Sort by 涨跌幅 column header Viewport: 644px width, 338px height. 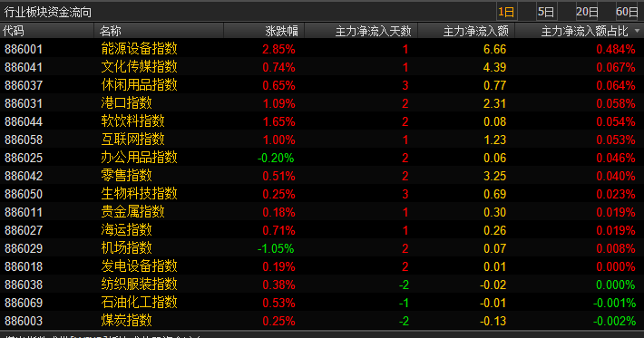pyautogui.click(x=281, y=31)
